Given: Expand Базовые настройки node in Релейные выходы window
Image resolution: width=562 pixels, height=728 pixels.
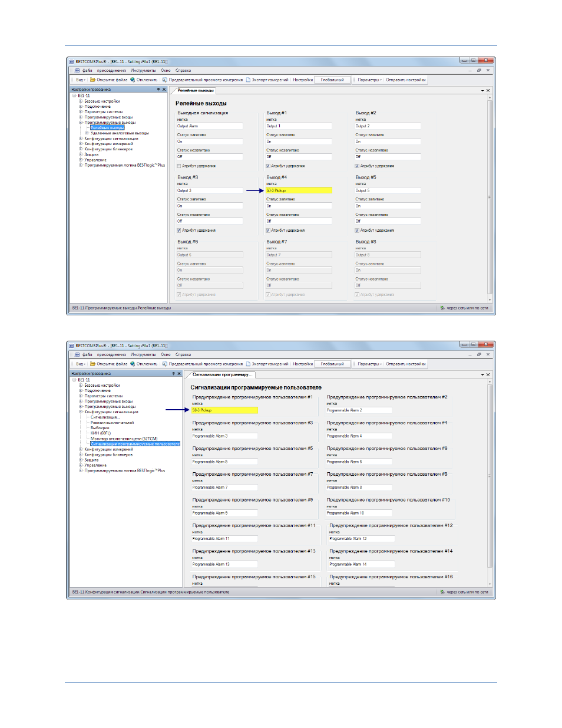Looking at the screenshot, I should click(x=81, y=101).
